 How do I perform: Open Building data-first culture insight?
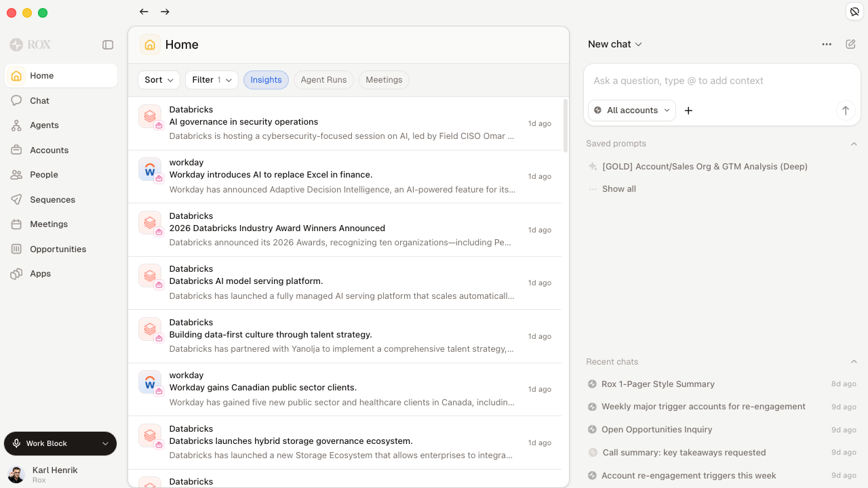344,336
